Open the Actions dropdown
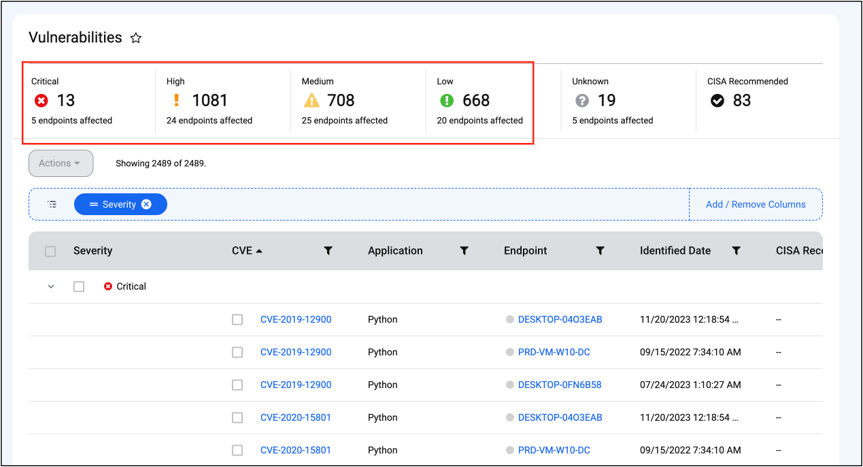Screen dimensions: 863x467 click(x=61, y=163)
